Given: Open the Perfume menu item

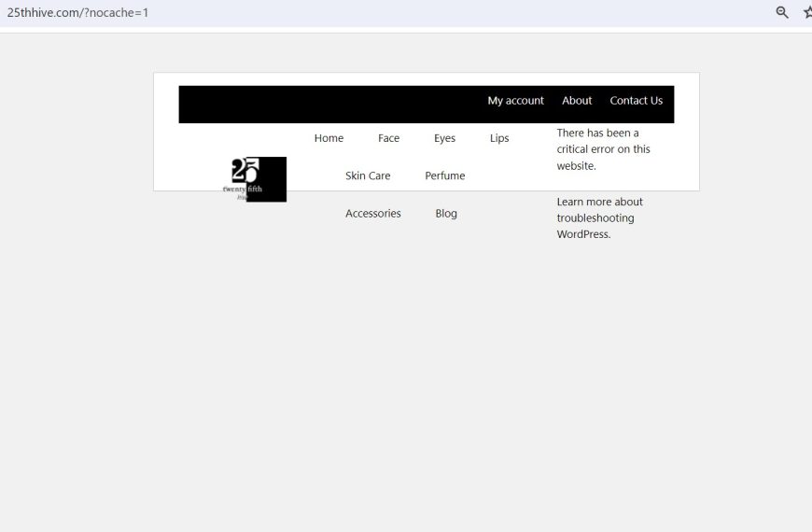Looking at the screenshot, I should tap(445, 175).
